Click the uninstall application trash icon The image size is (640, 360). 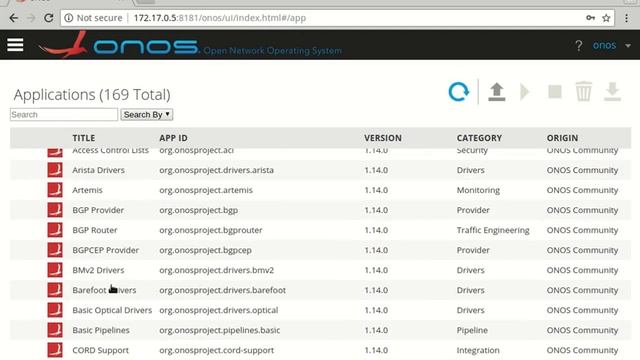coord(583,91)
